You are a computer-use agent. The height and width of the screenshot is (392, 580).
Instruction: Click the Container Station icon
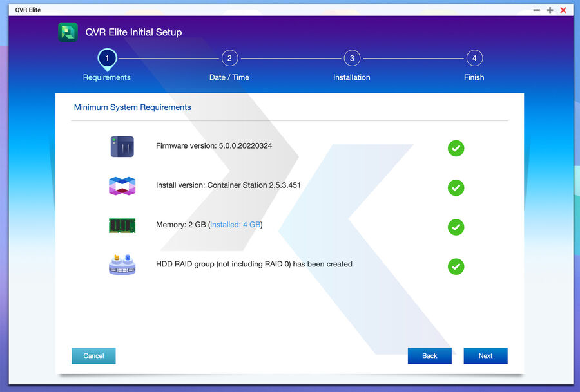coord(122,186)
